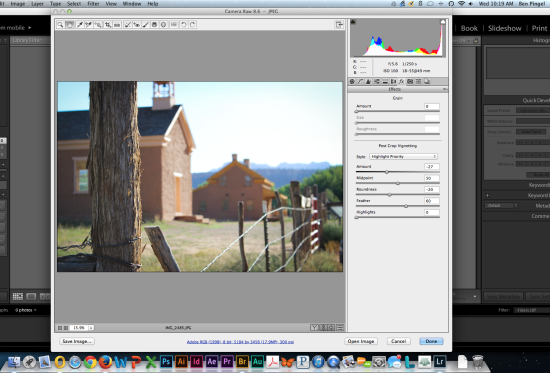Screen dimensions: 550x373
Task: Switch to Lightroom Book module
Action: click(469, 28)
